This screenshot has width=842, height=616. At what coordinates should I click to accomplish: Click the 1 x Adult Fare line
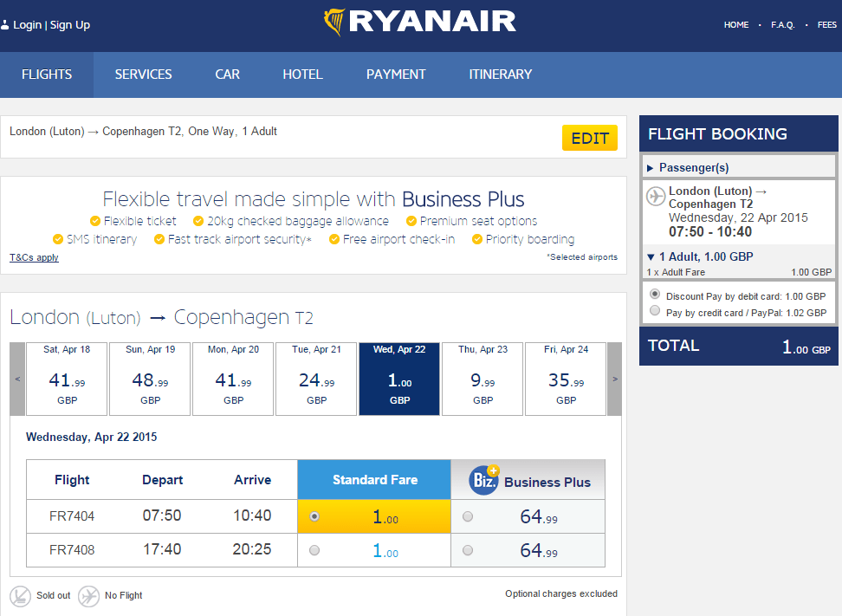739,272
